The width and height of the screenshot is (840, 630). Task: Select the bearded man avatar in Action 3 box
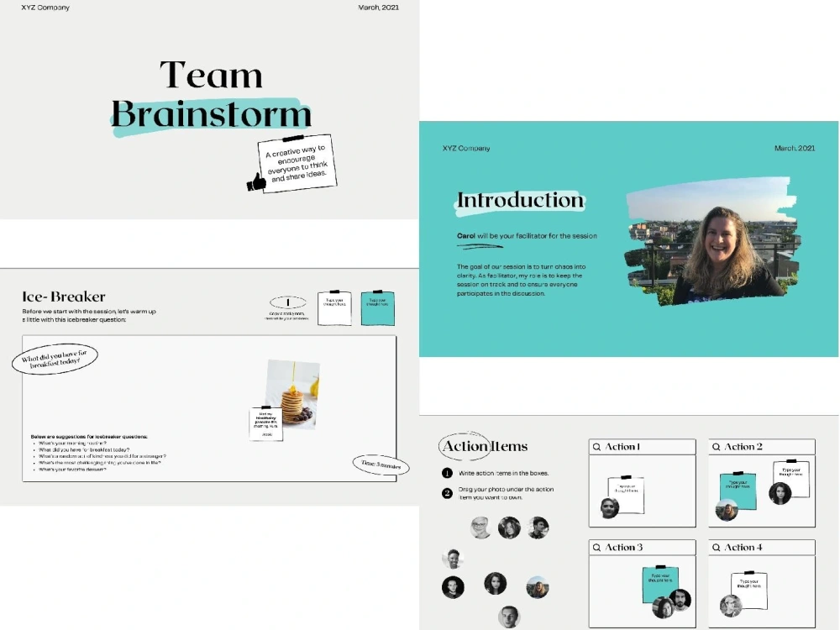(680, 600)
